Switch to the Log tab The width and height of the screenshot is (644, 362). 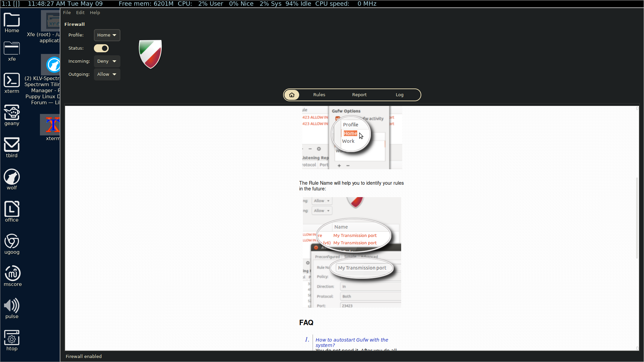399,95
